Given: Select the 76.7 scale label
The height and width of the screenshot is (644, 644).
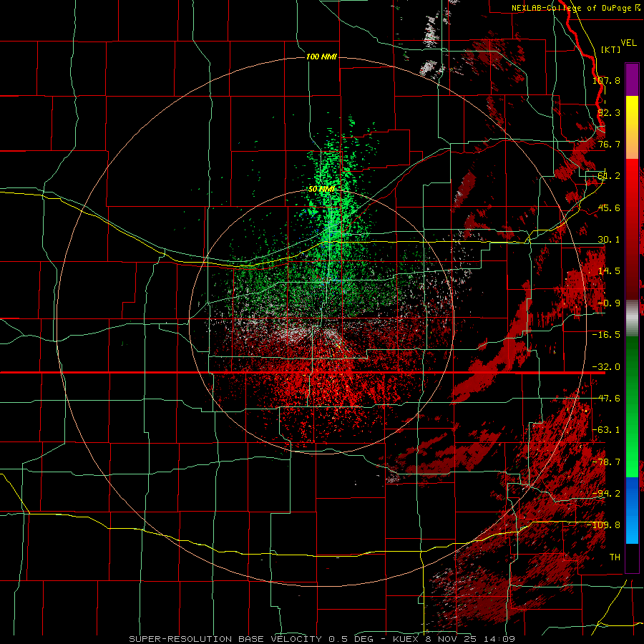Looking at the screenshot, I should click(609, 144).
